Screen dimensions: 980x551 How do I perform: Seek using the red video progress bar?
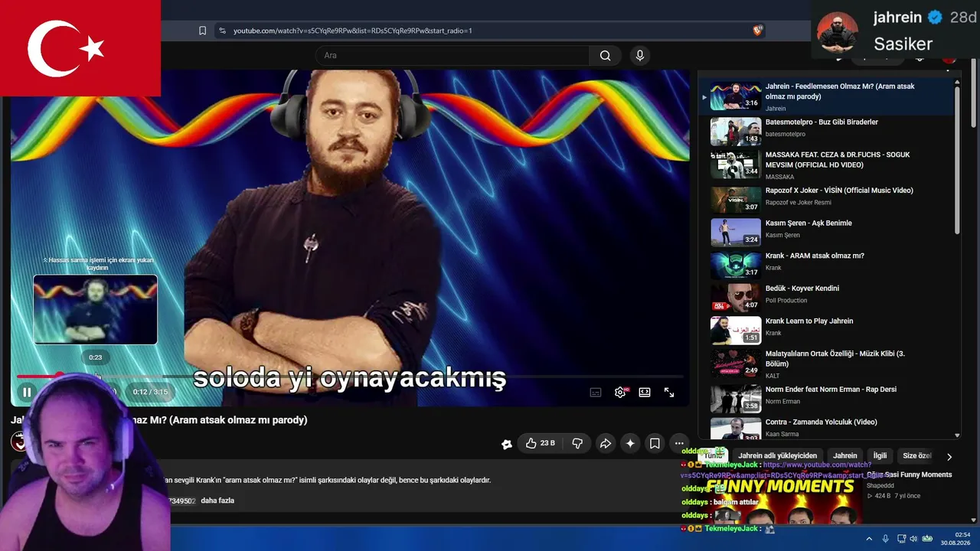click(x=350, y=376)
